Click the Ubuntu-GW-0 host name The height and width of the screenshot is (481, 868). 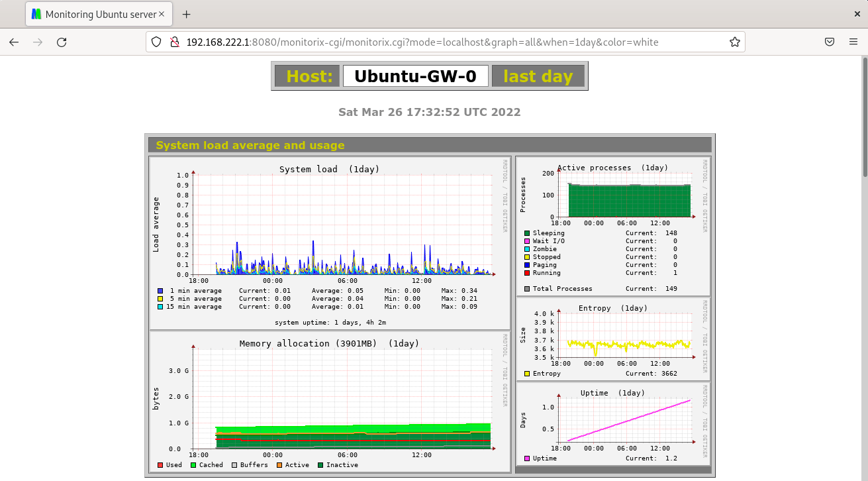point(415,76)
